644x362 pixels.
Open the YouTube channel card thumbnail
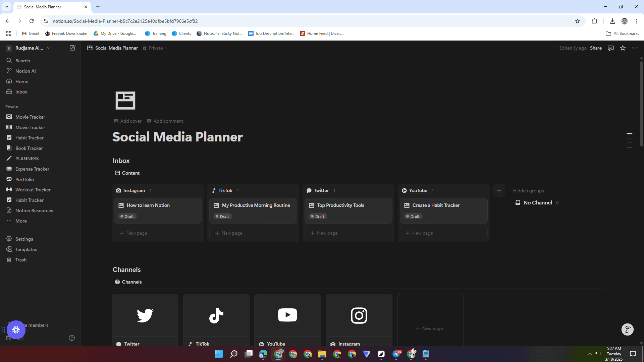287,315
